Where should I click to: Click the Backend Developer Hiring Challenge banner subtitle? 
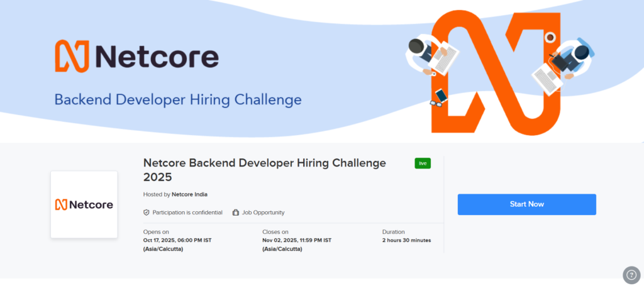pos(178,99)
